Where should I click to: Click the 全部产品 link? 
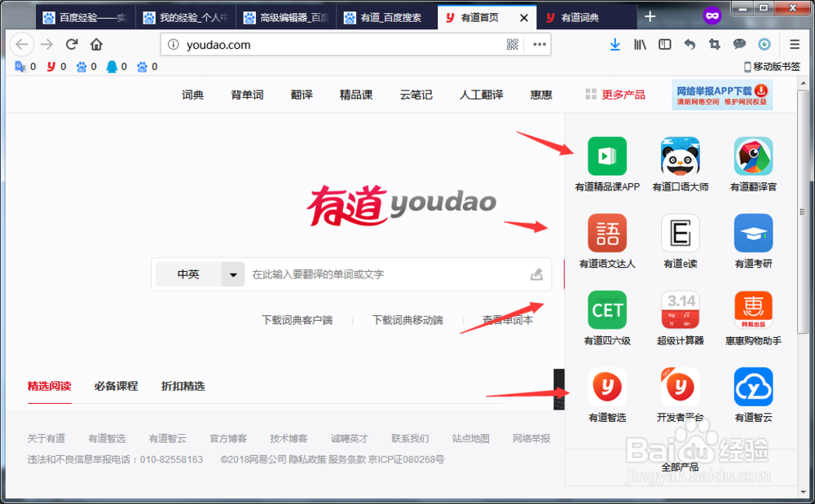(x=680, y=467)
